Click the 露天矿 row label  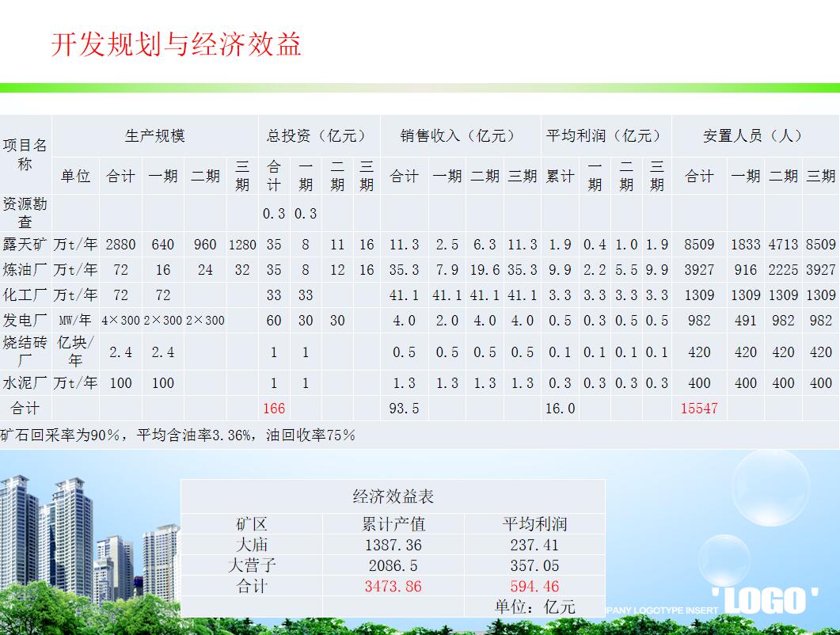click(25, 245)
